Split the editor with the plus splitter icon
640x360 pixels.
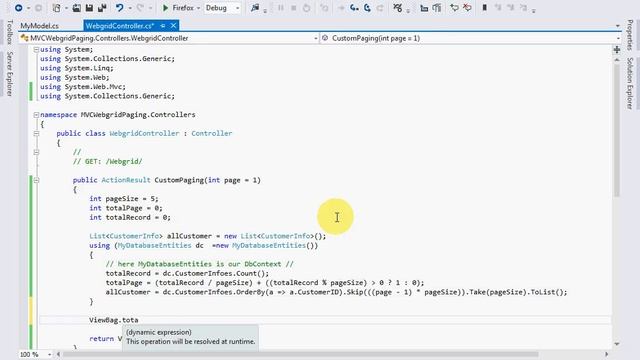pyautogui.click(x=617, y=49)
